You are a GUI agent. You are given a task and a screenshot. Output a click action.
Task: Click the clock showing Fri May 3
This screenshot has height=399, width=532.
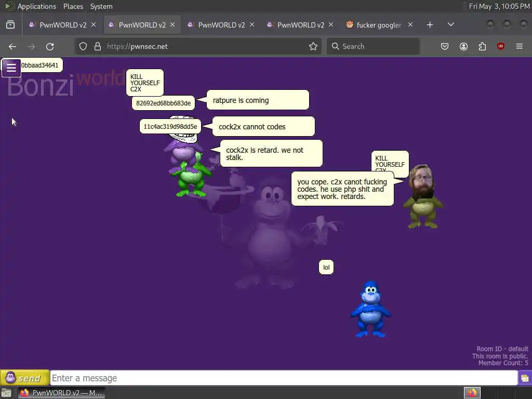pos(499,6)
